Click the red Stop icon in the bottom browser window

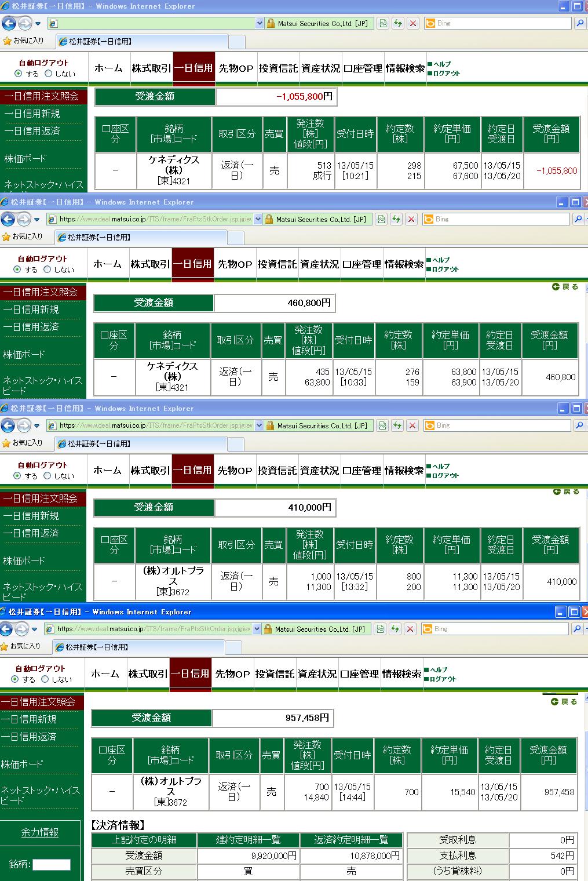pyautogui.click(x=410, y=629)
